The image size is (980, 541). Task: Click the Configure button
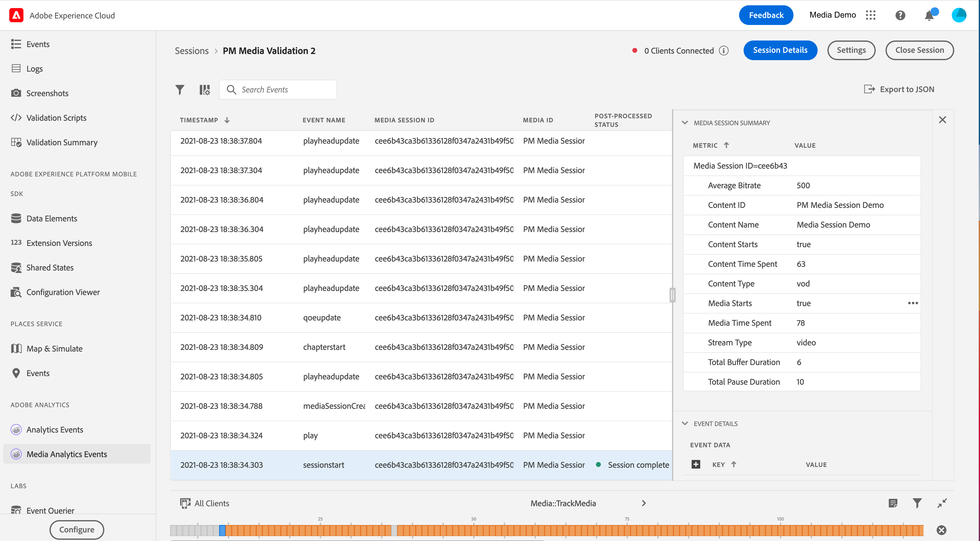[x=76, y=530]
